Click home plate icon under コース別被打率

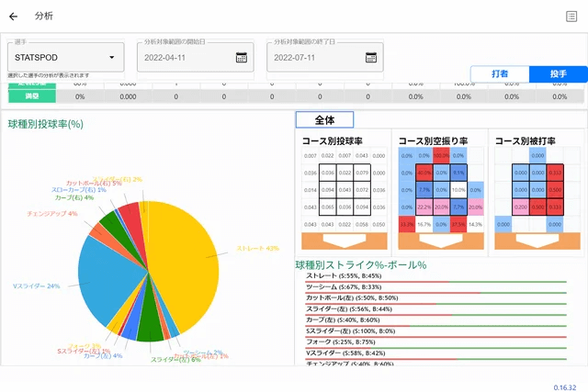point(536,242)
